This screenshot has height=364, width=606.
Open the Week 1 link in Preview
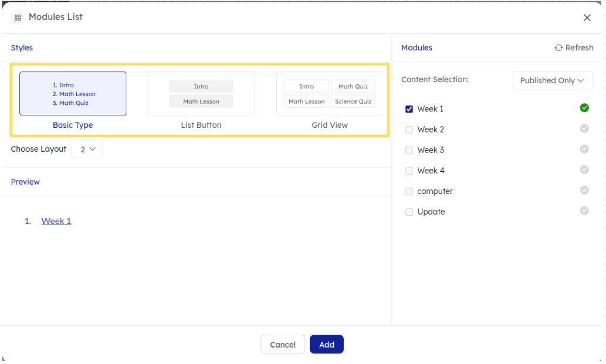click(56, 221)
